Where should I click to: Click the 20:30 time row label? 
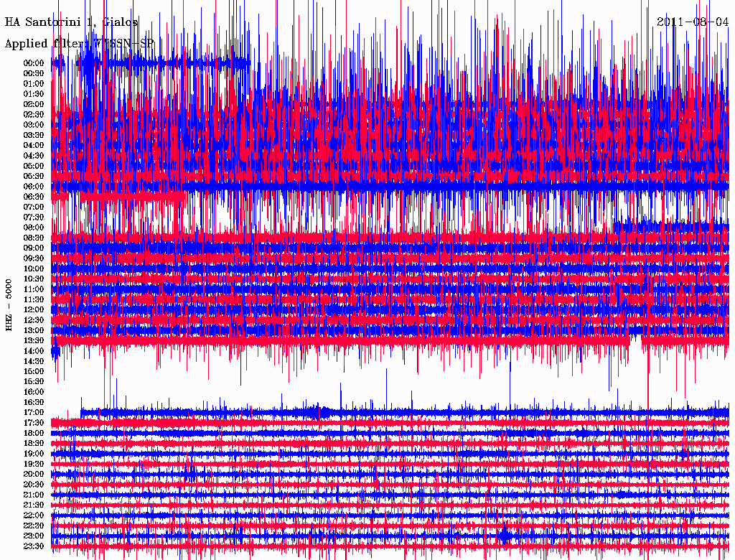click(34, 485)
